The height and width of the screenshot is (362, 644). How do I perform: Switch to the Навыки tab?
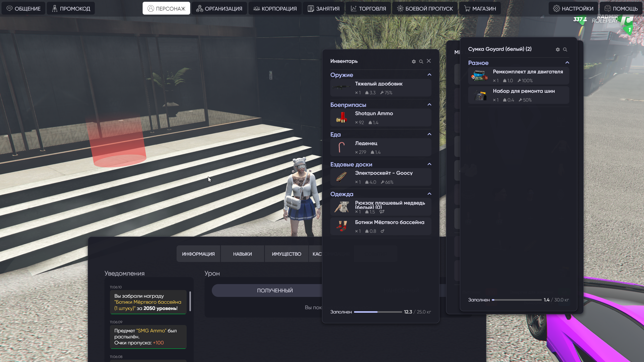pos(242,254)
